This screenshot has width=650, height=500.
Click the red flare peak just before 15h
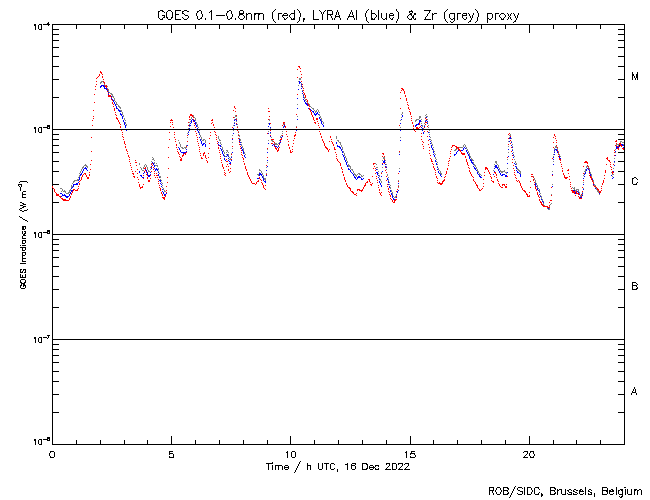click(402, 88)
